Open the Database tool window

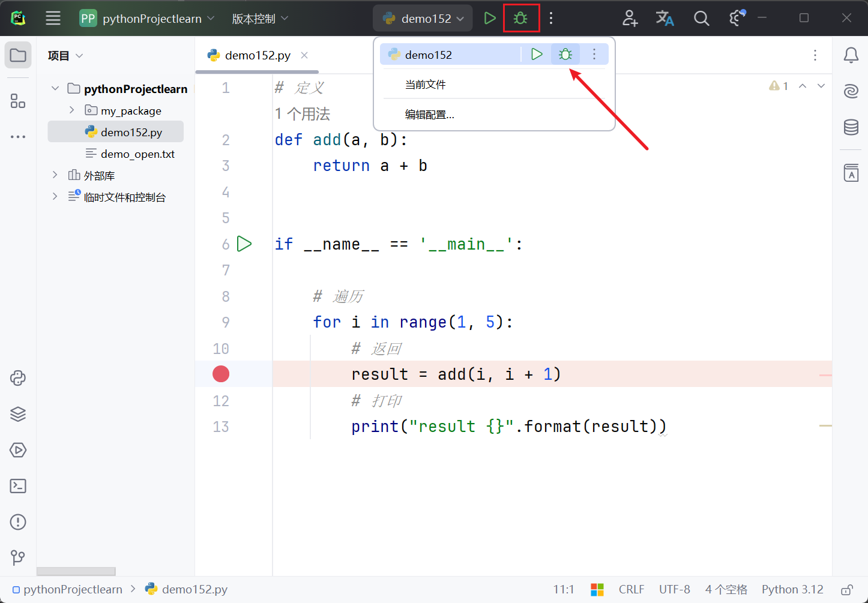pos(851,127)
